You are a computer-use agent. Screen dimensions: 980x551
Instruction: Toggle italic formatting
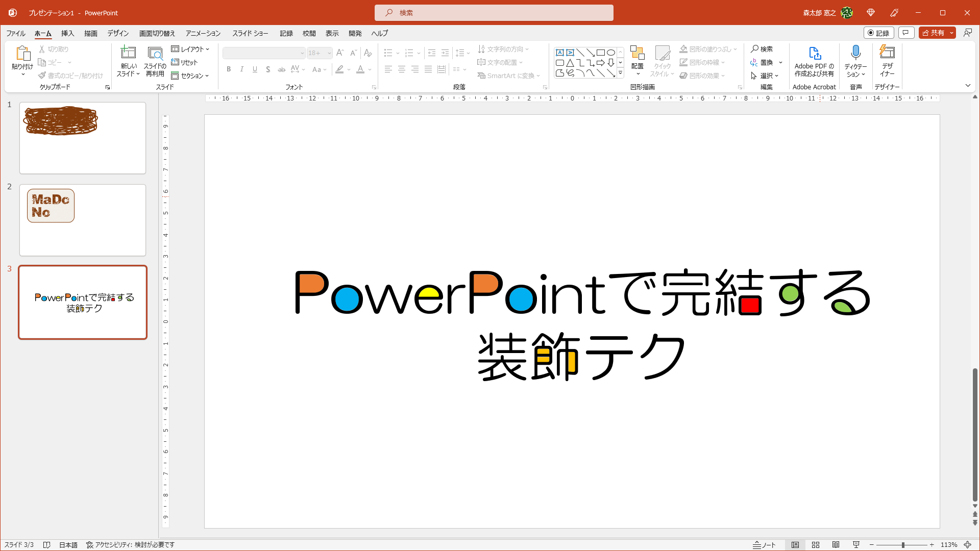click(x=241, y=69)
